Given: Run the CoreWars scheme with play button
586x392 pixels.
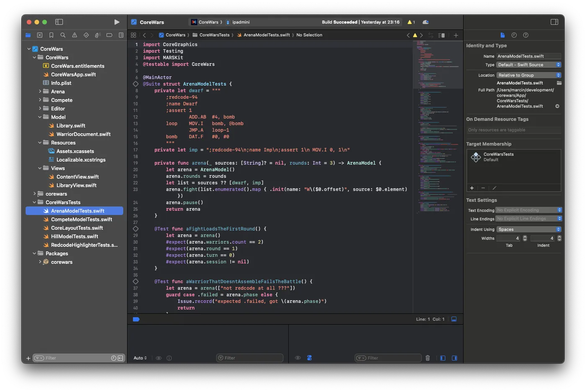Looking at the screenshot, I should pyautogui.click(x=117, y=22).
